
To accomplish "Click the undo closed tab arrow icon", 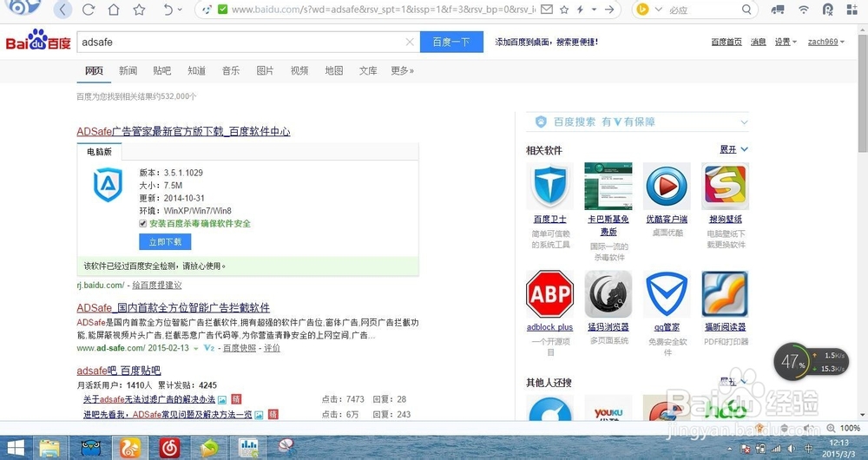I will coord(168,10).
